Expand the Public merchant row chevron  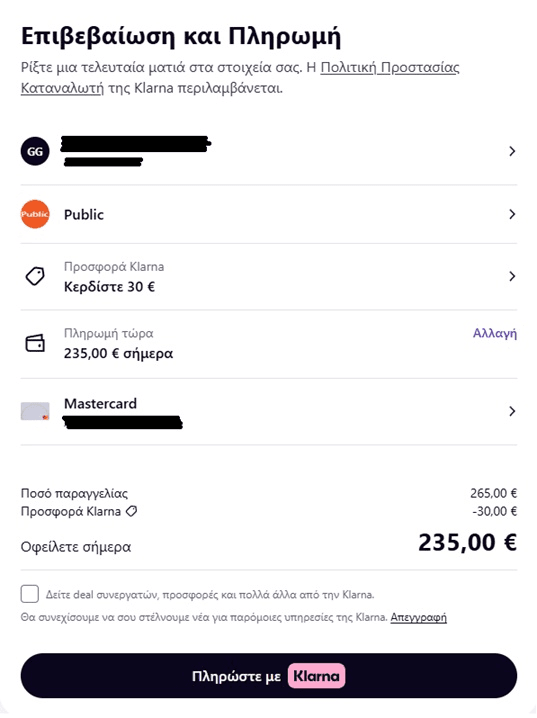tap(512, 214)
